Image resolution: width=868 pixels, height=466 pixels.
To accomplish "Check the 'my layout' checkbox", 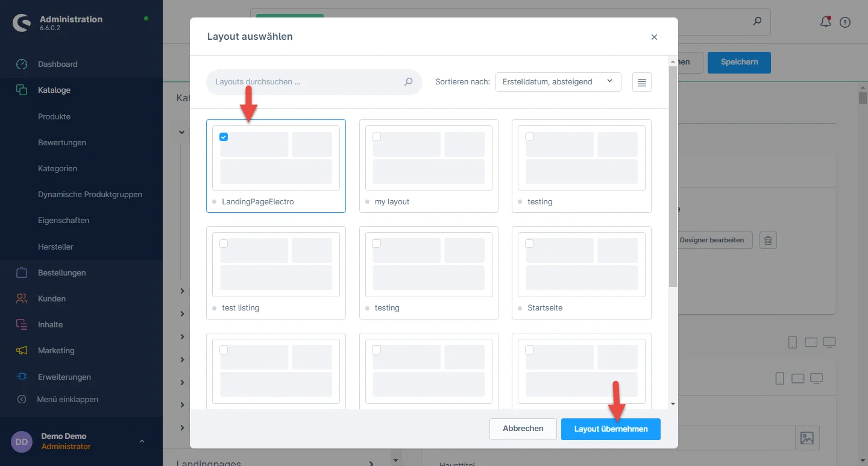I will coord(376,137).
